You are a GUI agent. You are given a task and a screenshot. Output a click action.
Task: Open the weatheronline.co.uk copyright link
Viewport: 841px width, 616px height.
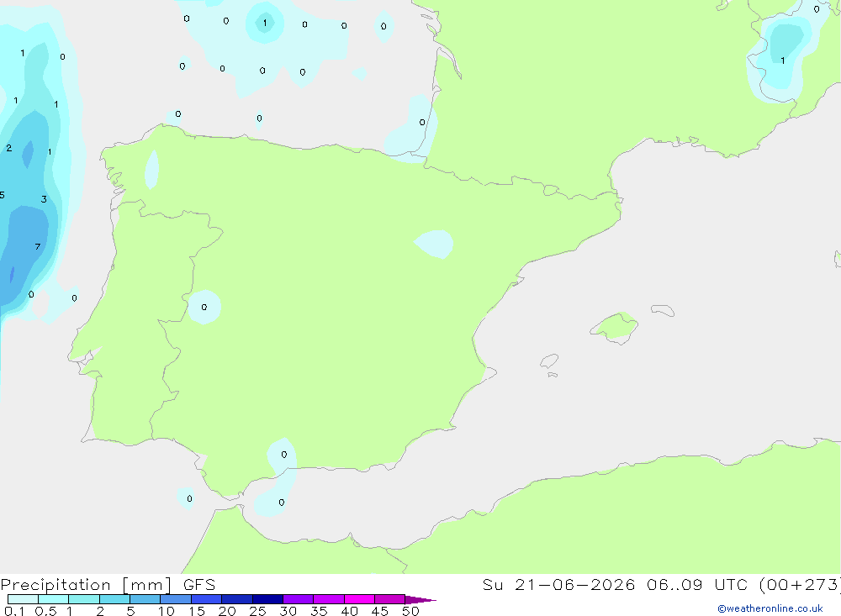pyautogui.click(x=770, y=608)
